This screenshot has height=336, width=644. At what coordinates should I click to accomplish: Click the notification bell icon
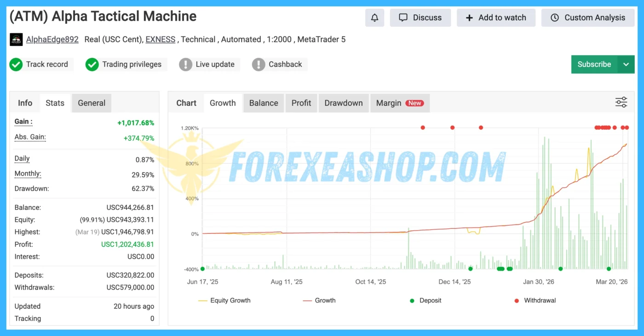pyautogui.click(x=374, y=17)
